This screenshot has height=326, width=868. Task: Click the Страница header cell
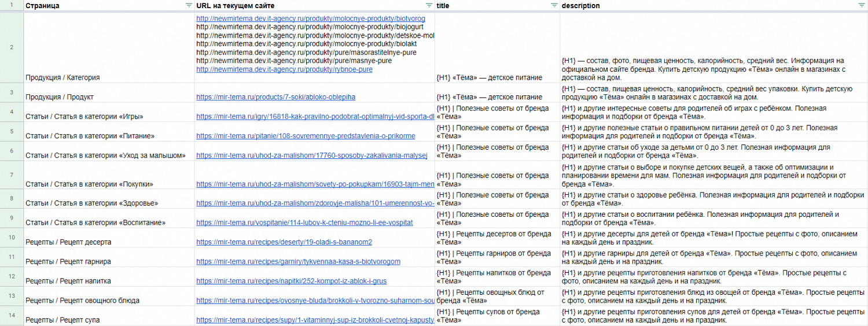pos(109,5)
